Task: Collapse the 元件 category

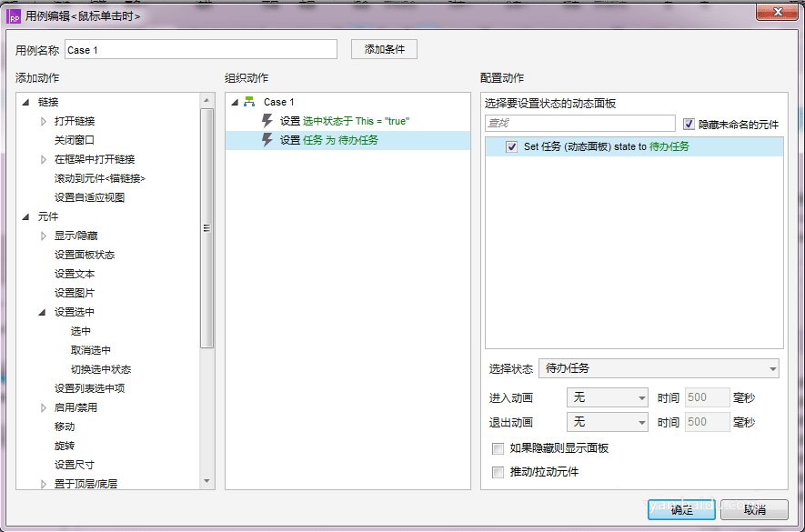Action: (x=26, y=217)
